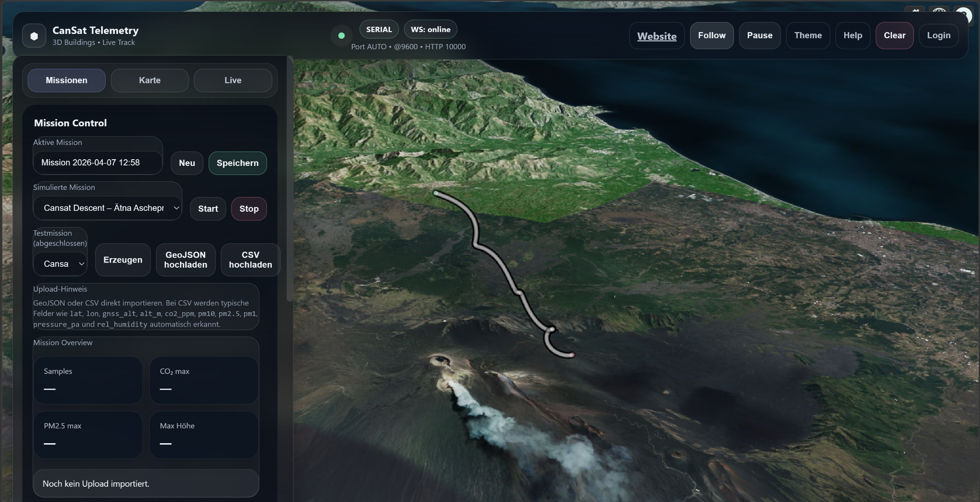Start the simulated mission
Screen dimensions: 980x502
(x=208, y=209)
